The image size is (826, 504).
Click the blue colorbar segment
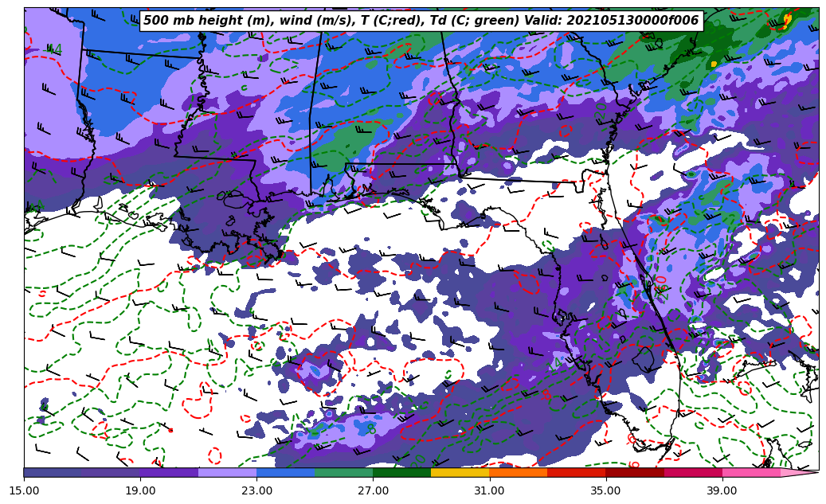pos(285,472)
